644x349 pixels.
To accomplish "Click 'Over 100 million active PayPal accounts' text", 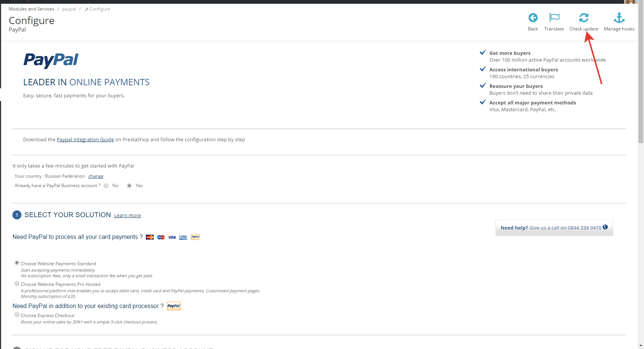I will click(x=547, y=60).
